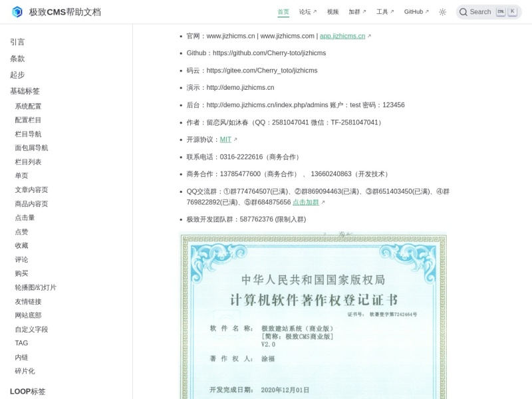Select 友情链接 in the sidebar
This screenshot has width=532, height=399.
tap(28, 301)
